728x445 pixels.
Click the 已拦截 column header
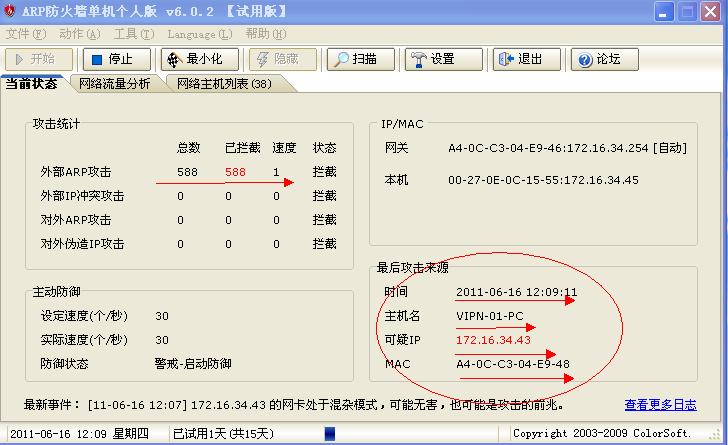point(242,148)
